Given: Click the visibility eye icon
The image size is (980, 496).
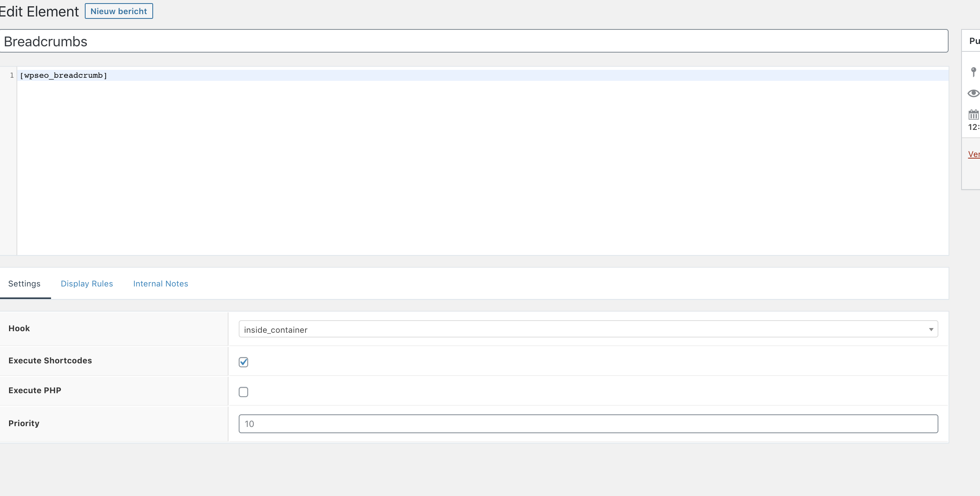Looking at the screenshot, I should point(973,93).
